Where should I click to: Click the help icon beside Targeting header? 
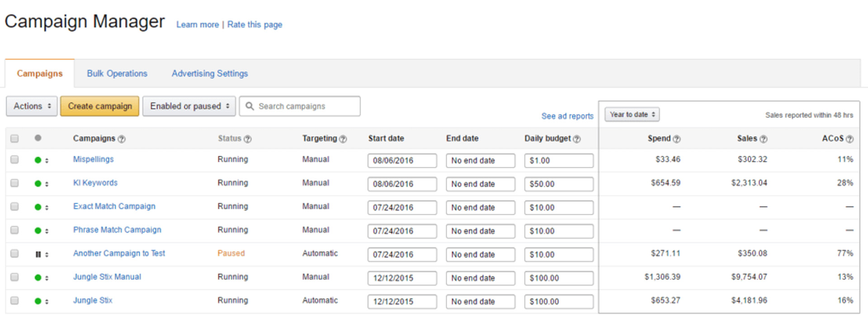point(343,139)
